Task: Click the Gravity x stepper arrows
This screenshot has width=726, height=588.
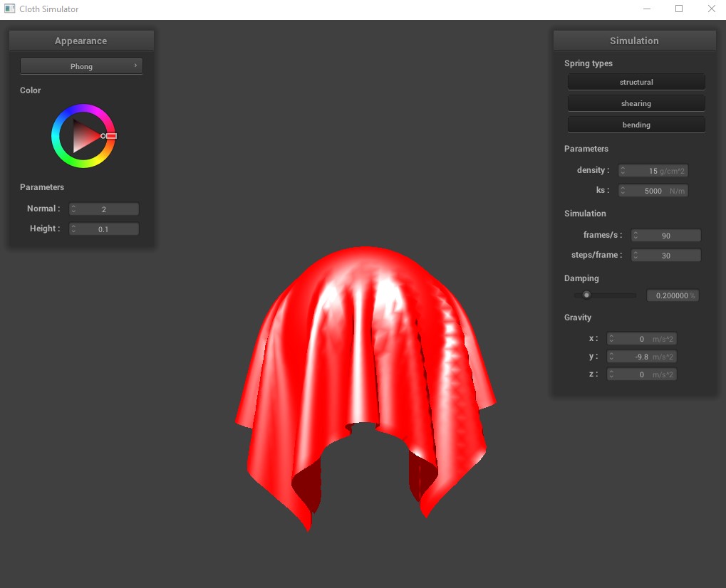Action: [x=611, y=339]
